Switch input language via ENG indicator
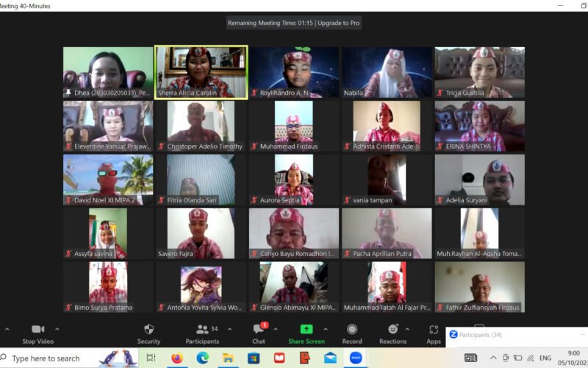588x368 pixels. [545, 358]
